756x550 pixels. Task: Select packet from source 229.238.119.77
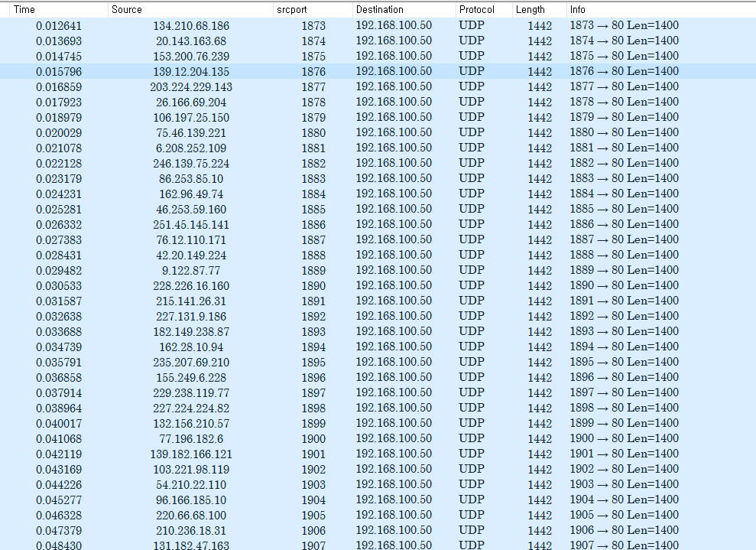tap(378, 392)
